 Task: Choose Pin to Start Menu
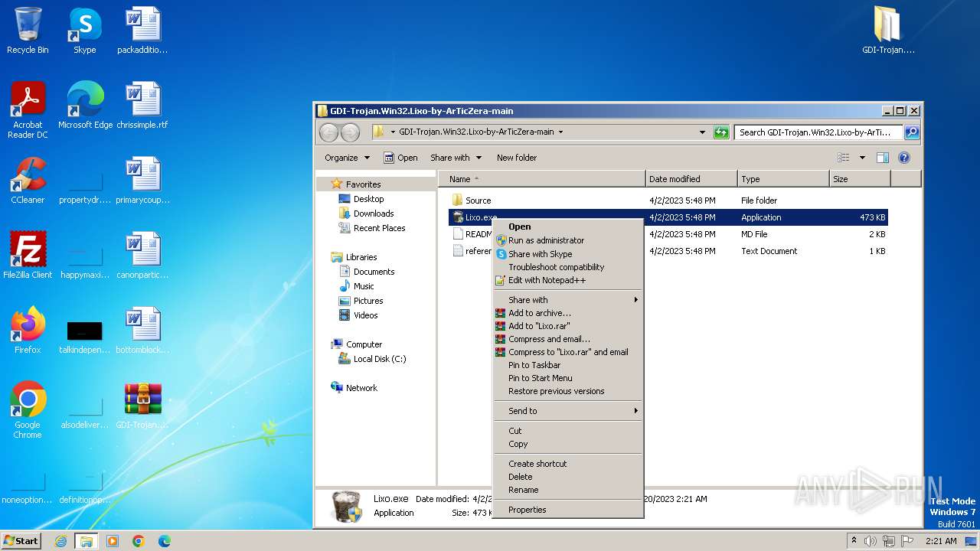[567, 378]
